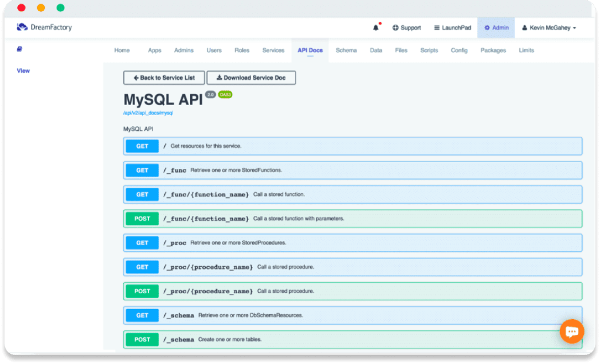Click View in the left sidebar

[x=23, y=71]
